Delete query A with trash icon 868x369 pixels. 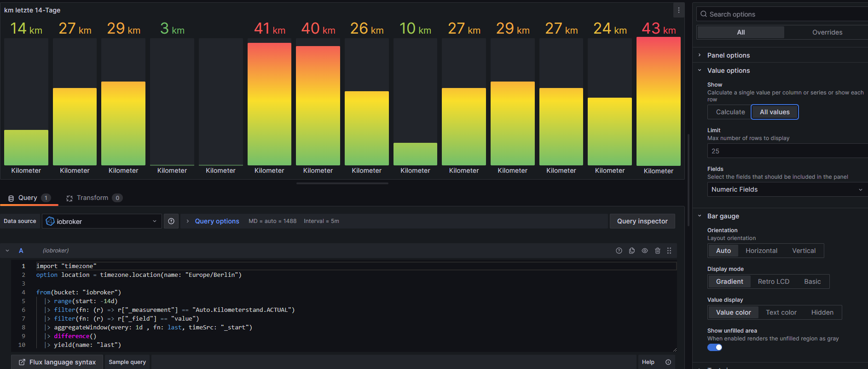[658, 251]
